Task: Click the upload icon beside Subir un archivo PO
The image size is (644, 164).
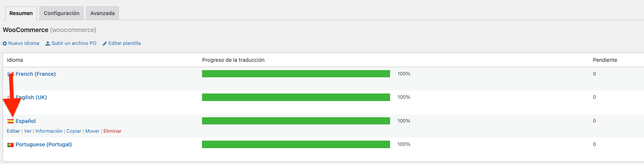Action: click(x=48, y=43)
